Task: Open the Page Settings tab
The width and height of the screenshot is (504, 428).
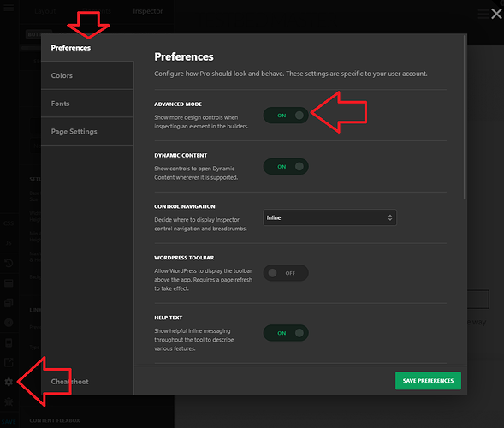Action: pyautogui.click(x=87, y=132)
